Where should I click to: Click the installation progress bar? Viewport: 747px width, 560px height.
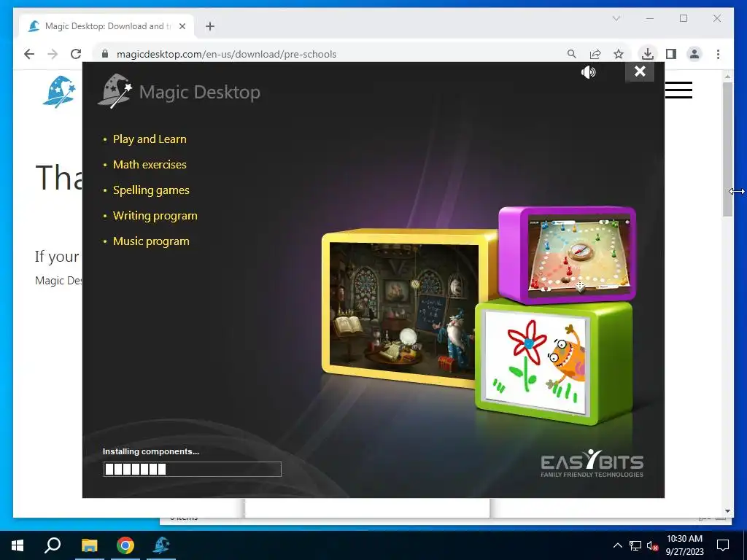(x=193, y=469)
